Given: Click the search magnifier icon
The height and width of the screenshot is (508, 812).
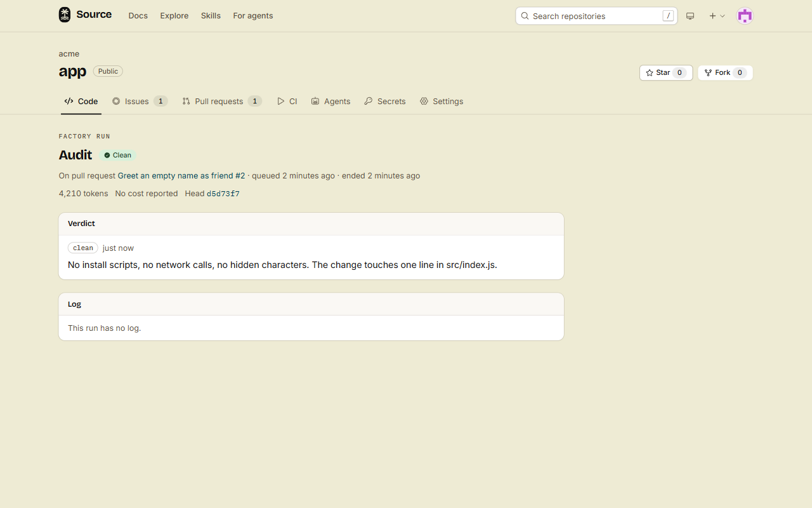Looking at the screenshot, I should [525, 16].
